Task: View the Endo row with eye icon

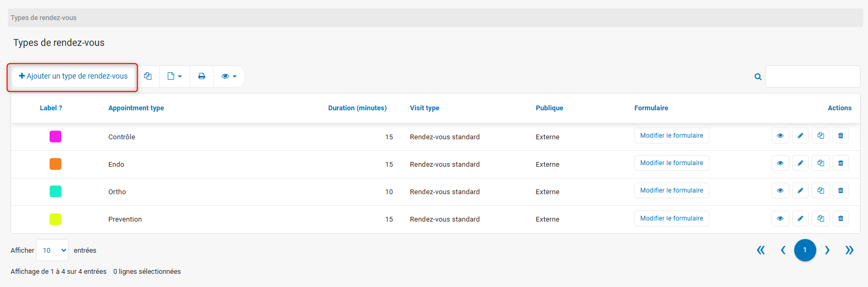Action: coord(780,164)
